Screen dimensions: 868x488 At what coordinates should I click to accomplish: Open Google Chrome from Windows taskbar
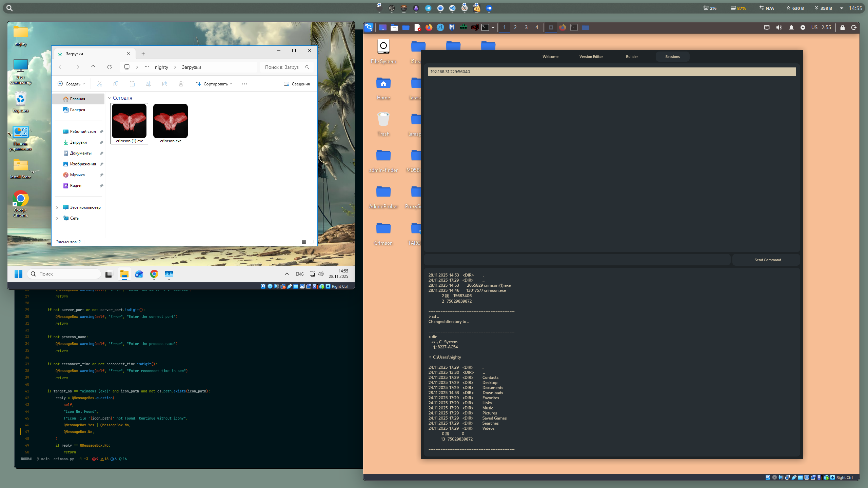tap(154, 274)
